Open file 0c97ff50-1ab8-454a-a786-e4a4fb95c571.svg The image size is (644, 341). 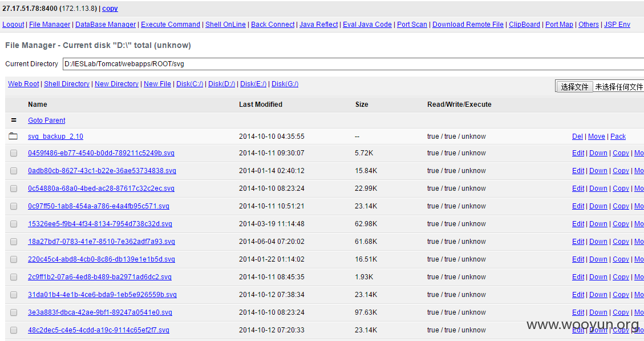99,206
